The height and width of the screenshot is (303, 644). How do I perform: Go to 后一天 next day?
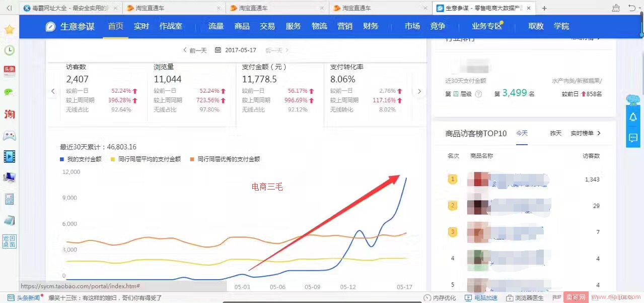[x=277, y=50]
